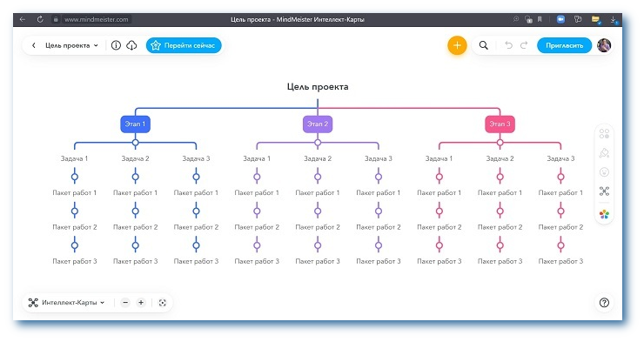
Task: Collapse the Этап 3 branch circle node
Action: 500,143
